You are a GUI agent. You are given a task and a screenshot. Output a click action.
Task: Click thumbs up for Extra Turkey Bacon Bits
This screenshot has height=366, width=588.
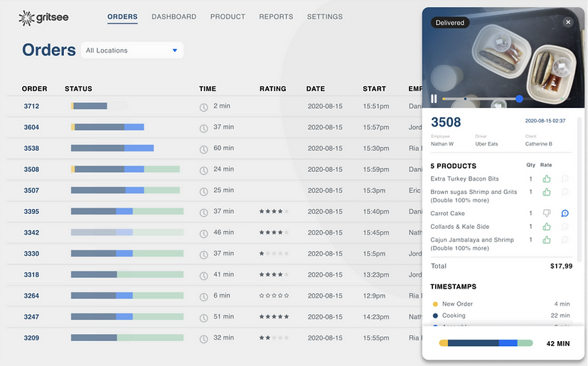coord(546,179)
